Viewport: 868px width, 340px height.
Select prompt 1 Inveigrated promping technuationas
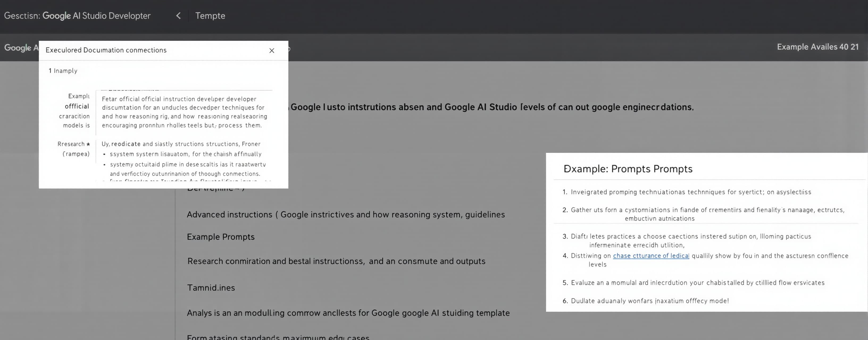click(x=687, y=192)
